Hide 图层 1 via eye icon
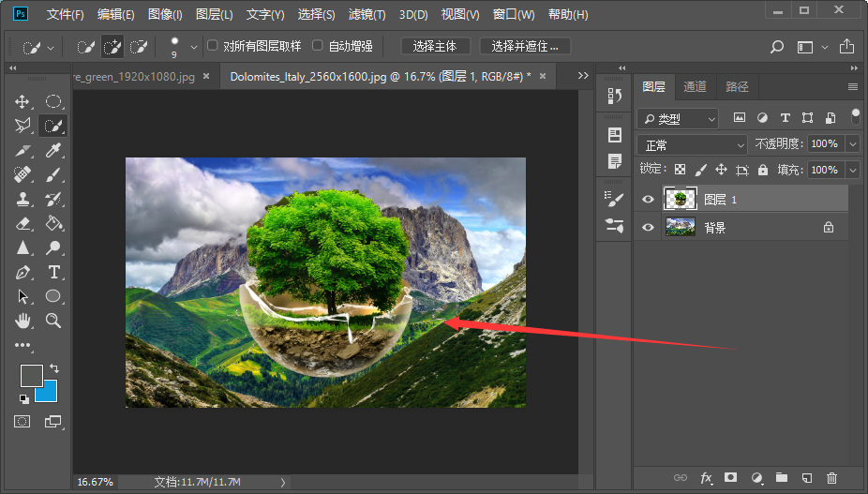Viewport: 868px width, 494px height. pyautogui.click(x=648, y=200)
